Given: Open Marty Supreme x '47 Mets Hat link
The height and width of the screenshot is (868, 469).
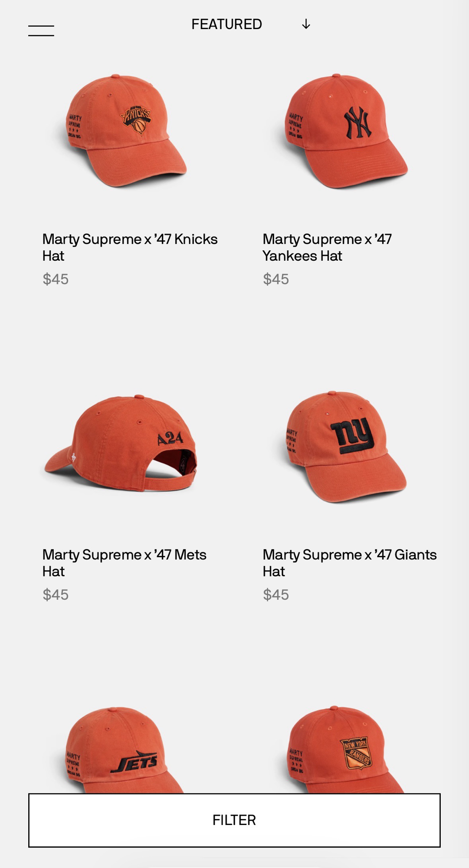Looking at the screenshot, I should point(124,563).
